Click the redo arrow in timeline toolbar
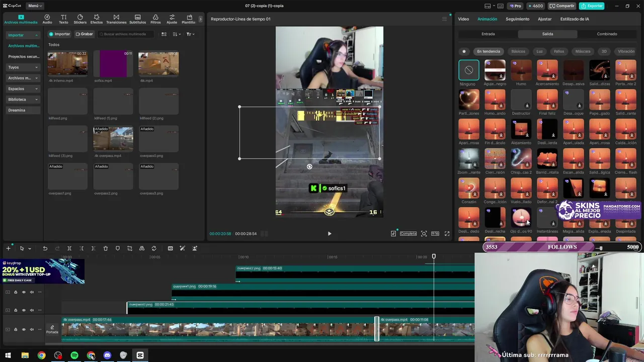This screenshot has height=362, width=644. point(57,248)
